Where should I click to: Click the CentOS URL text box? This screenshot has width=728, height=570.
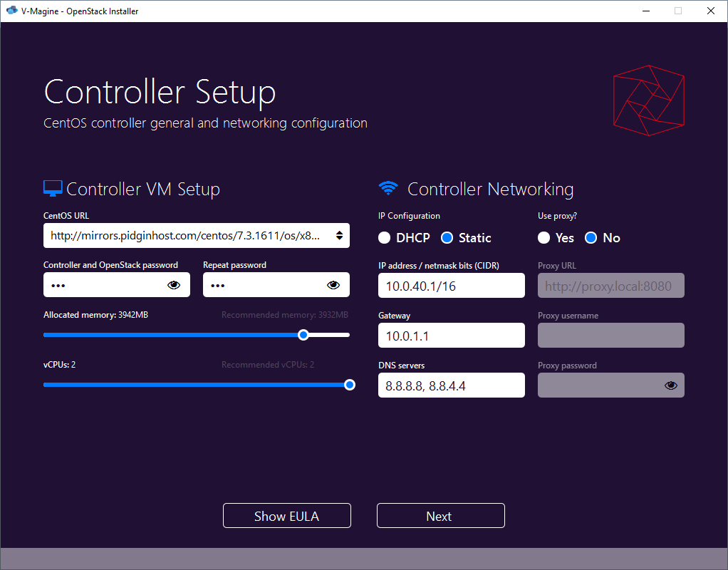point(178,235)
